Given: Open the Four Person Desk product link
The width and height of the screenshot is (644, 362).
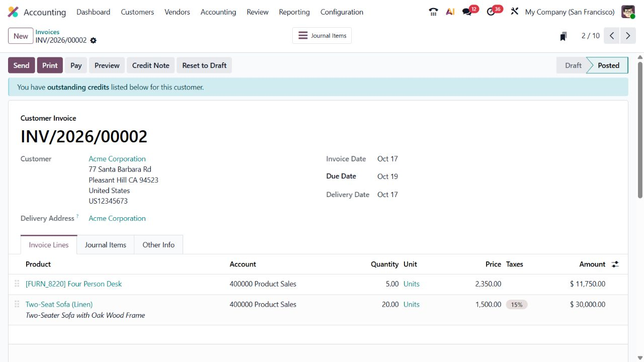Looking at the screenshot, I should (73, 284).
